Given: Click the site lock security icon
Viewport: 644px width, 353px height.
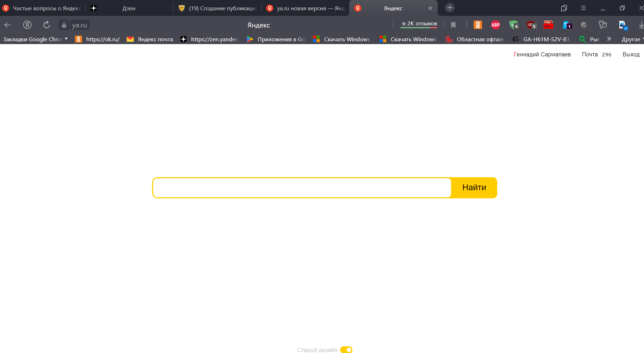Looking at the screenshot, I should pyautogui.click(x=64, y=25).
